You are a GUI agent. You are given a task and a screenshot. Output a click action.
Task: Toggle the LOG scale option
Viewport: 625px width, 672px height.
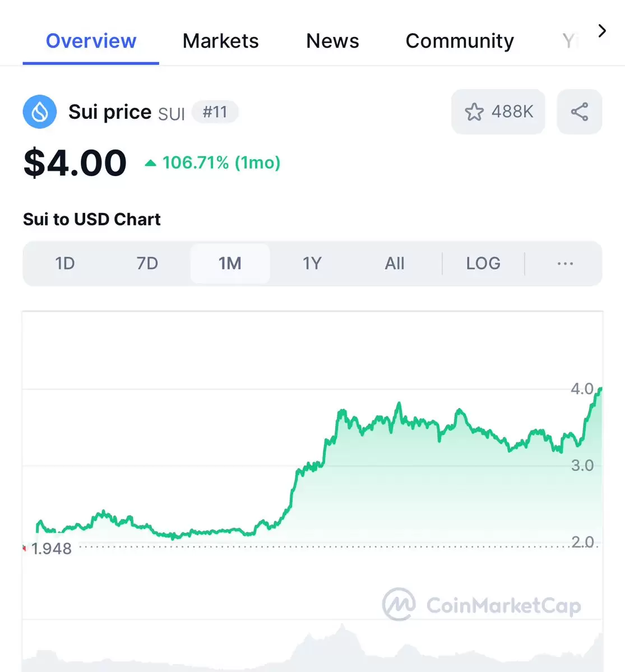click(x=483, y=263)
